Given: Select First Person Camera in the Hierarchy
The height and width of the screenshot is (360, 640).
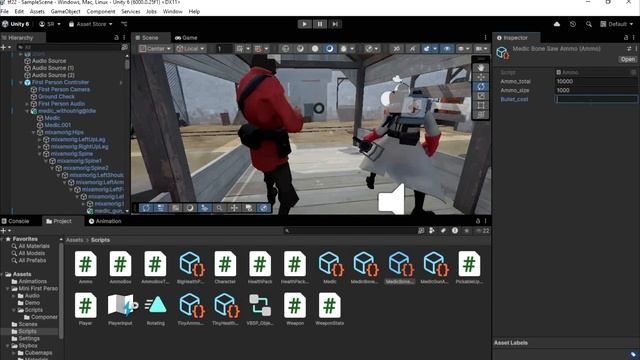Looking at the screenshot, I should (x=64, y=89).
